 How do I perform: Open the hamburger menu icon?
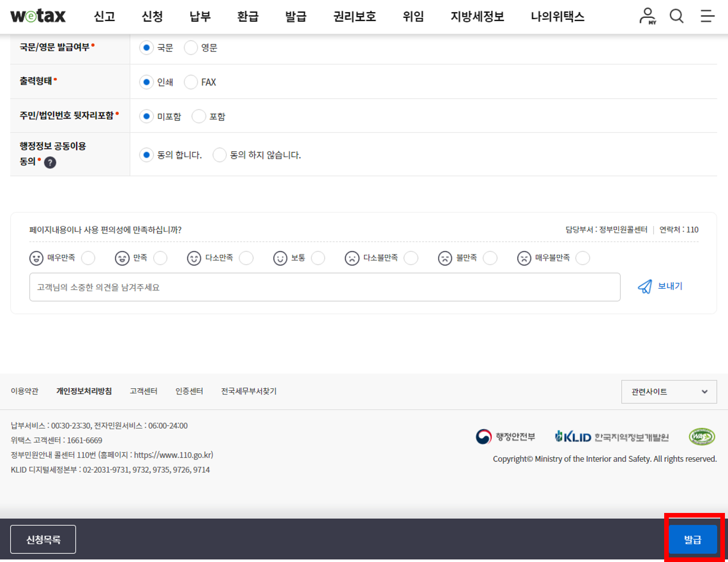point(707,16)
